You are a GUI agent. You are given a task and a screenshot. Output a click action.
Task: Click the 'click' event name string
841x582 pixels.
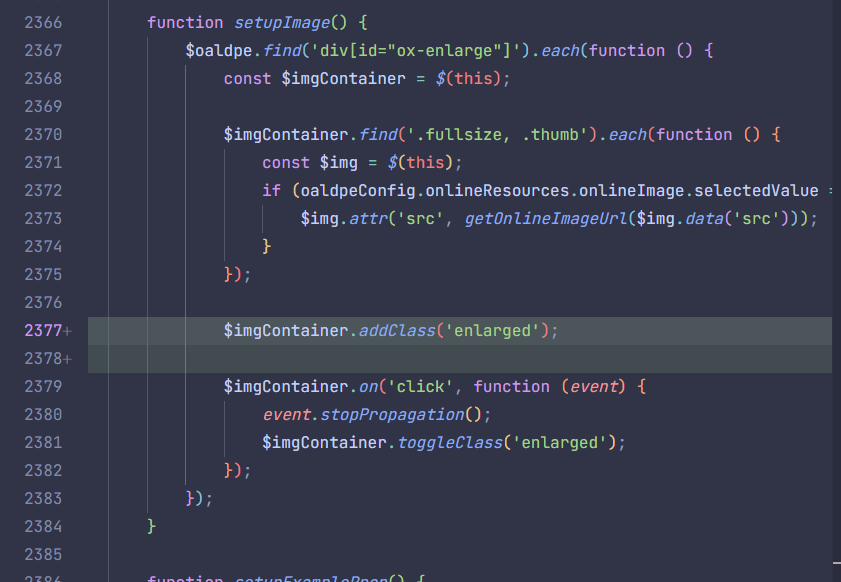pyautogui.click(x=420, y=386)
